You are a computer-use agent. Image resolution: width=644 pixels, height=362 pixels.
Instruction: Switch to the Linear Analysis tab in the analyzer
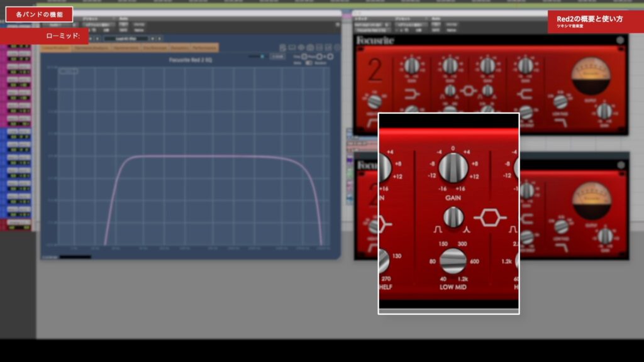tap(56, 48)
